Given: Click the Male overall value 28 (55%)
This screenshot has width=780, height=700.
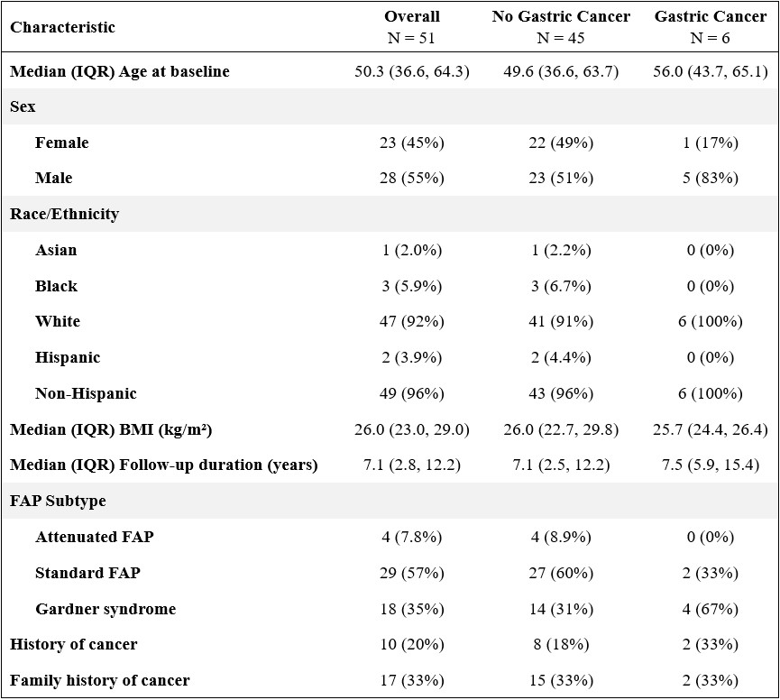Looking at the screenshot, I should coord(412,179).
